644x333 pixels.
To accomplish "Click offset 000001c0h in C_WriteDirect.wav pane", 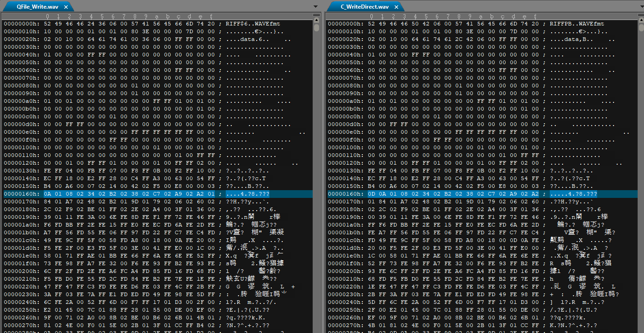I will pyautogui.click(x=346, y=241).
